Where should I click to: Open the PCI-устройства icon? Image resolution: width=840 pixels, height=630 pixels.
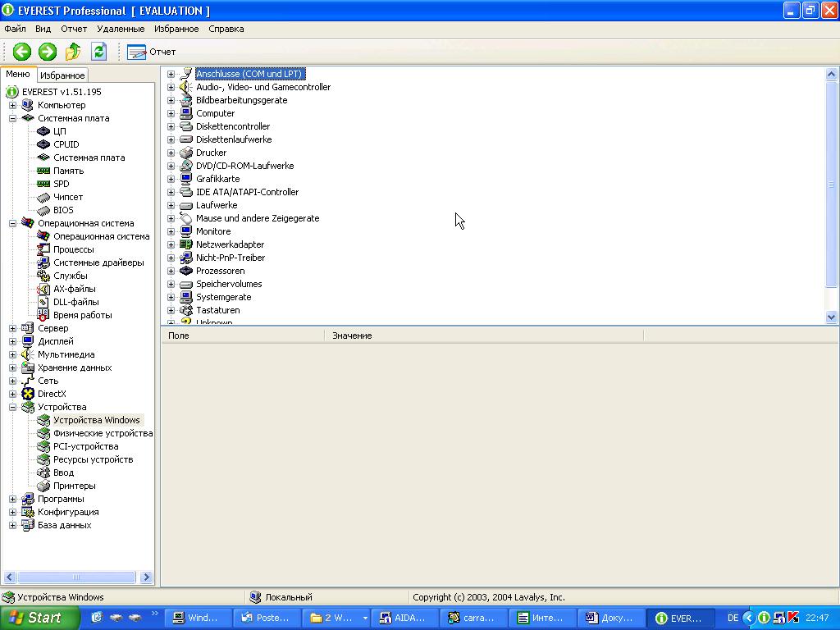(x=43, y=446)
